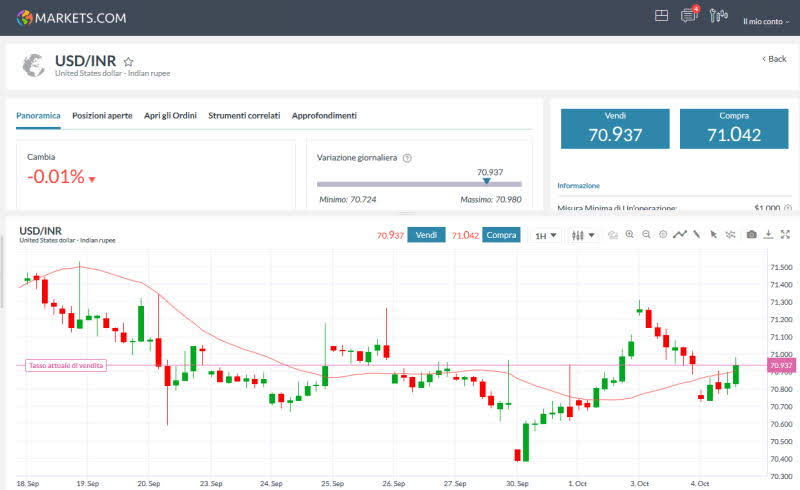Expand chart to fullscreen
This screenshot has height=490, width=800.
point(785,235)
